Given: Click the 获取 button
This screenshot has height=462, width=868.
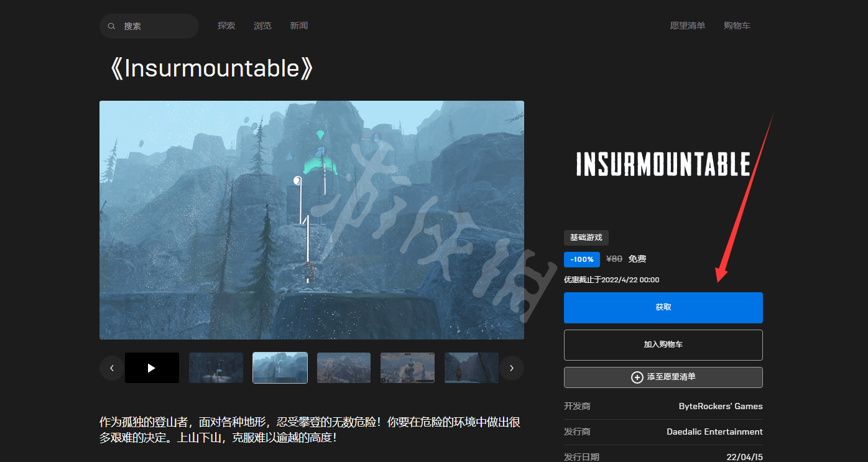Looking at the screenshot, I should tap(663, 308).
